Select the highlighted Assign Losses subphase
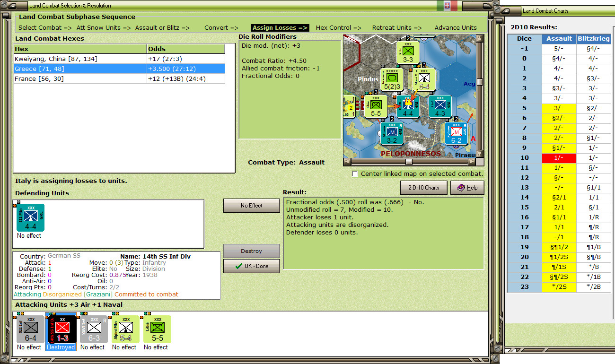Screen dimensions: 615x364 point(280,28)
